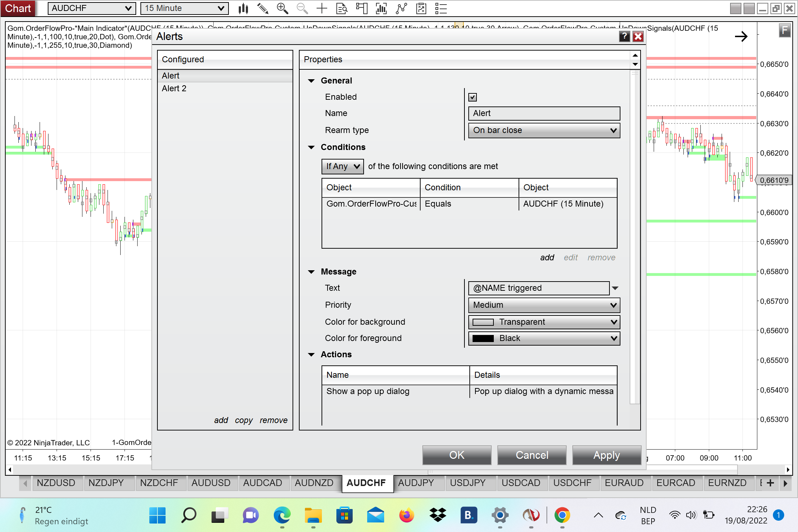Add a new chart tab with plus icon
798x532 pixels.
pos(770,483)
